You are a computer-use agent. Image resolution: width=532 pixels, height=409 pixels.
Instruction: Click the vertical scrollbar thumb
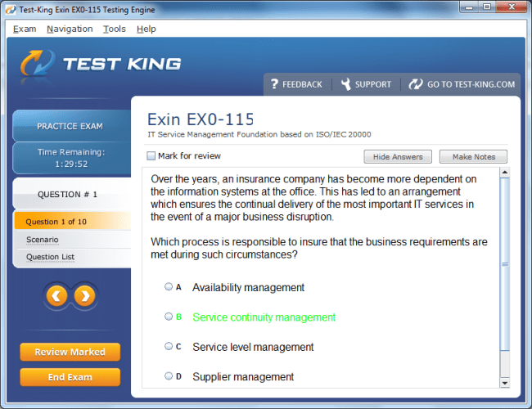point(505,264)
